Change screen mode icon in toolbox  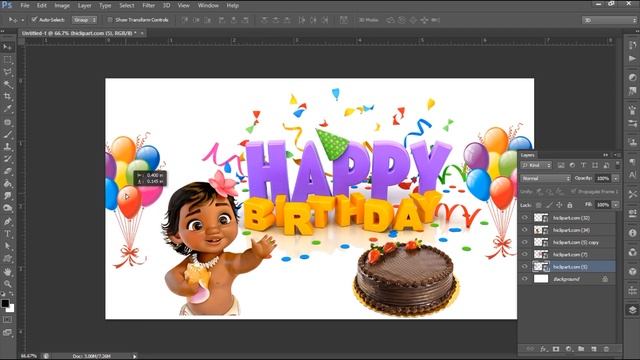(7, 333)
